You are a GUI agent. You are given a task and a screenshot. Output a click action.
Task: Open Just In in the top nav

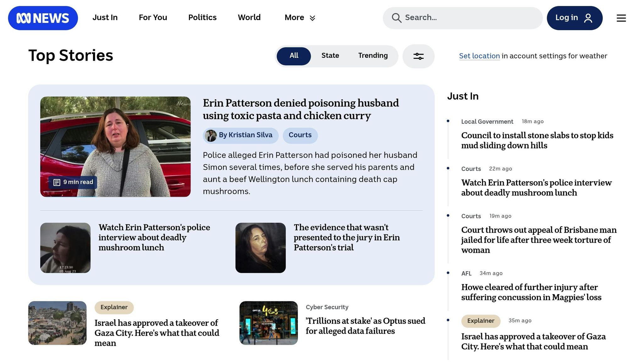pos(105,18)
